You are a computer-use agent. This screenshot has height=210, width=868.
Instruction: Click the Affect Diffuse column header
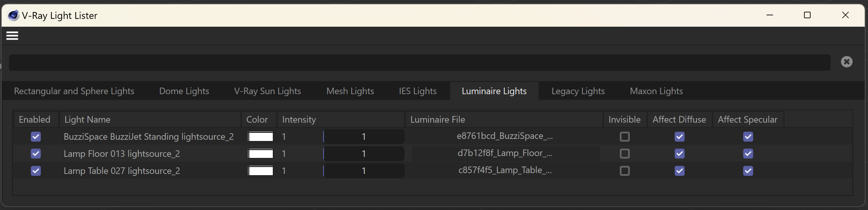tap(680, 119)
